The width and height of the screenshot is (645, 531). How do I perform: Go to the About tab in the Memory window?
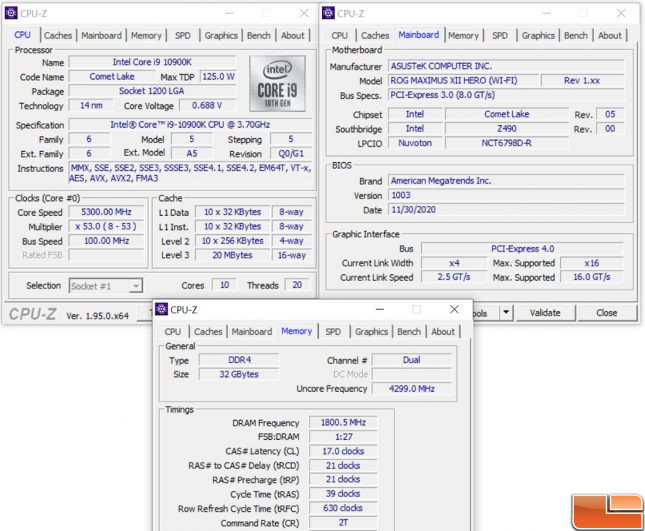(443, 332)
